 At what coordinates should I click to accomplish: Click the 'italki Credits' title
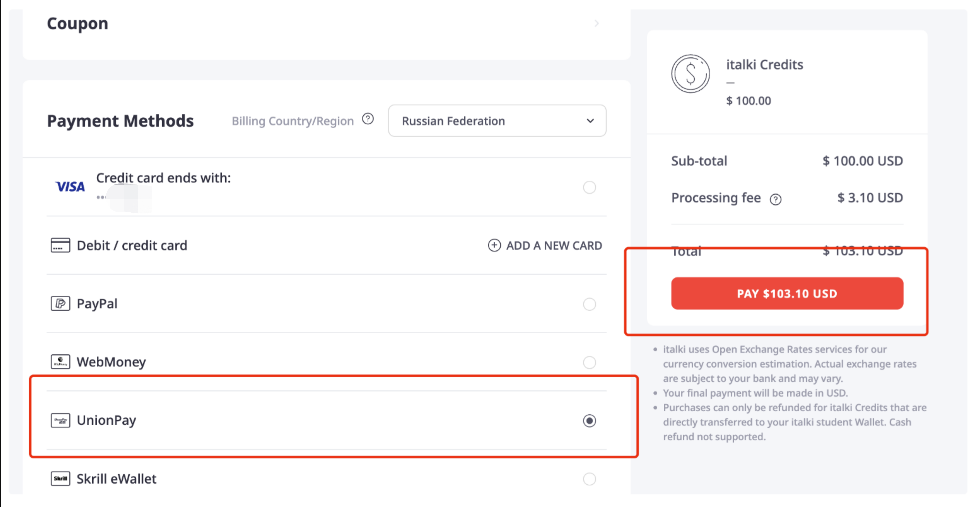coord(765,65)
